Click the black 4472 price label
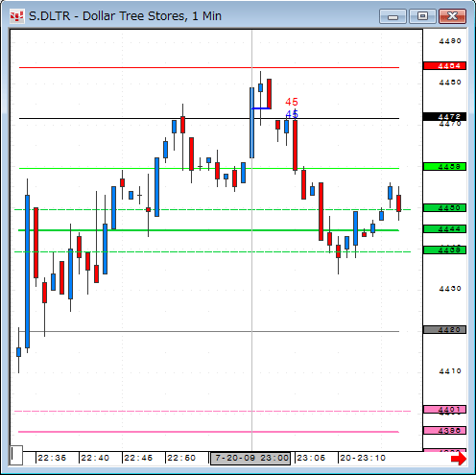Viewport: 476px width, 475px height. pyautogui.click(x=444, y=117)
